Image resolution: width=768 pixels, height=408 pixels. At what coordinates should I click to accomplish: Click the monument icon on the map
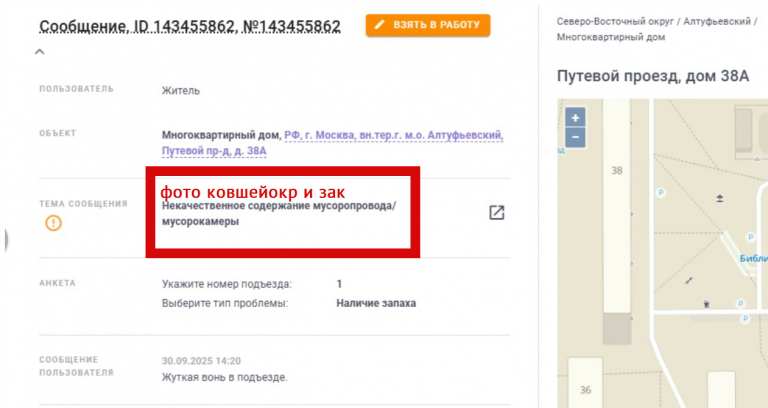(720, 198)
